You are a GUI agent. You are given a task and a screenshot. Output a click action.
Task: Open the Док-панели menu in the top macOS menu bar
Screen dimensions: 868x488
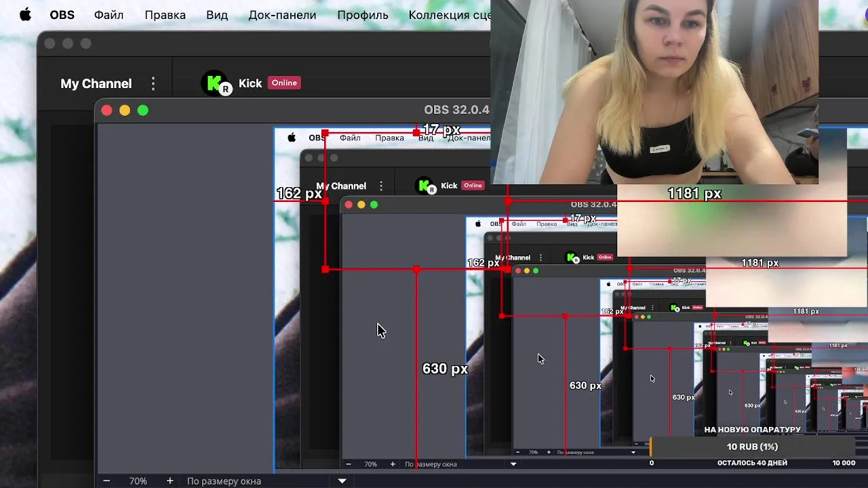pos(282,15)
